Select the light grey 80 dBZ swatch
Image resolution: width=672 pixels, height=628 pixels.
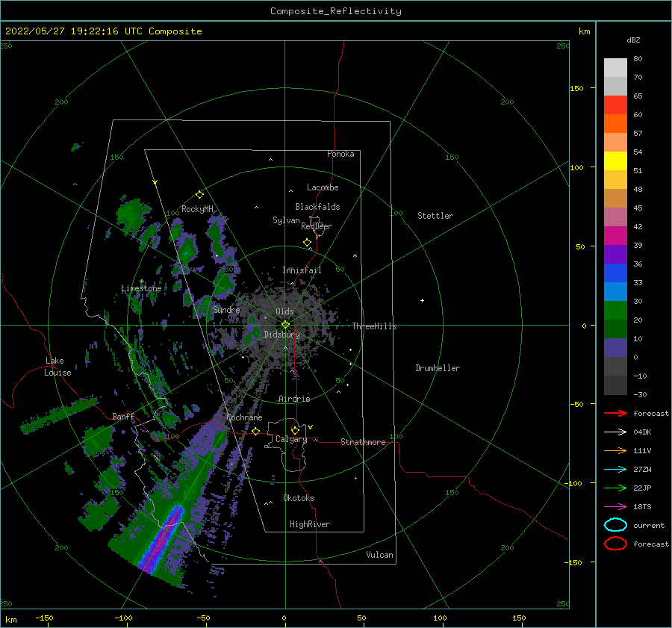pyautogui.click(x=615, y=68)
